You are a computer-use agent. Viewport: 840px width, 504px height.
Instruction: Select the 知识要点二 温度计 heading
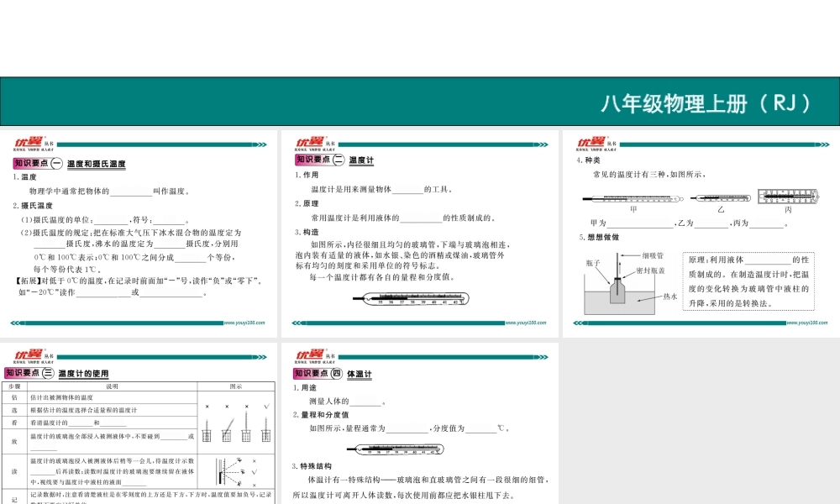tap(334, 160)
